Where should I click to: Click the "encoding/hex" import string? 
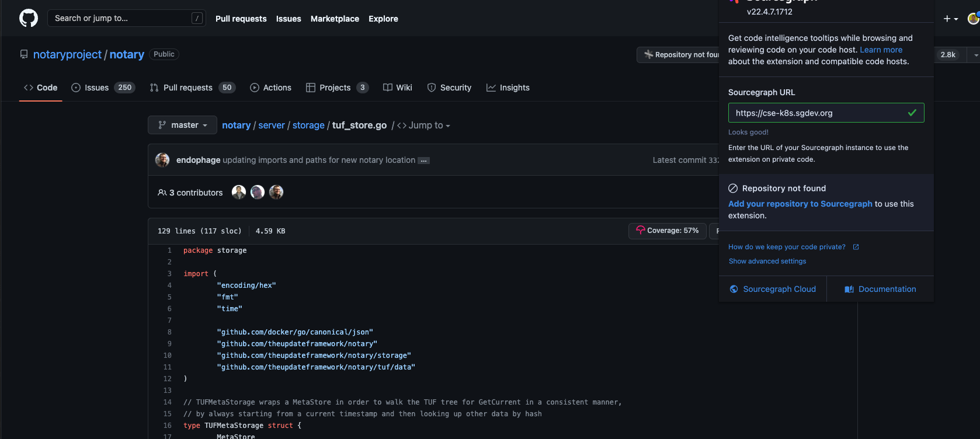(x=246, y=285)
